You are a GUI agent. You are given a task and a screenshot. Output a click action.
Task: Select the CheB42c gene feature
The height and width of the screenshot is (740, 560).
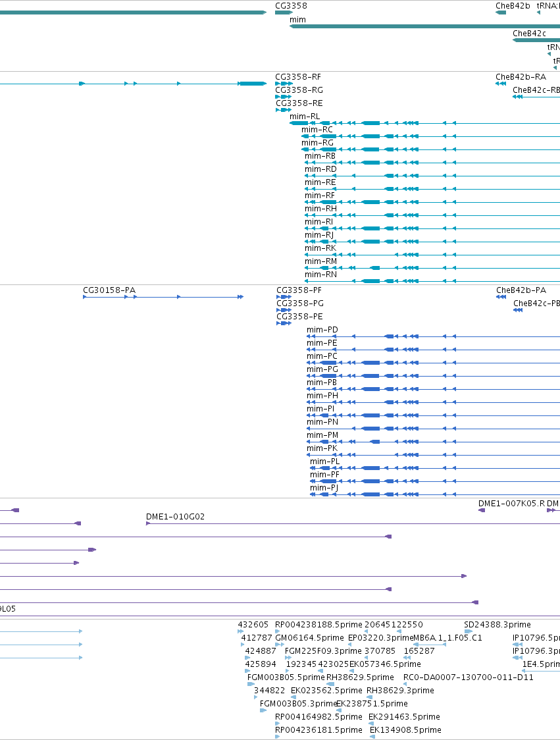click(x=536, y=40)
